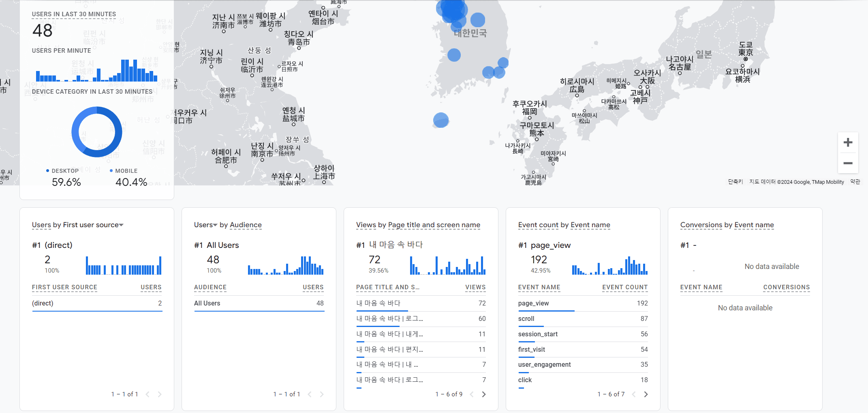This screenshot has height=413, width=868.
Task: Go to next page of Views by Page title card
Action: click(484, 394)
